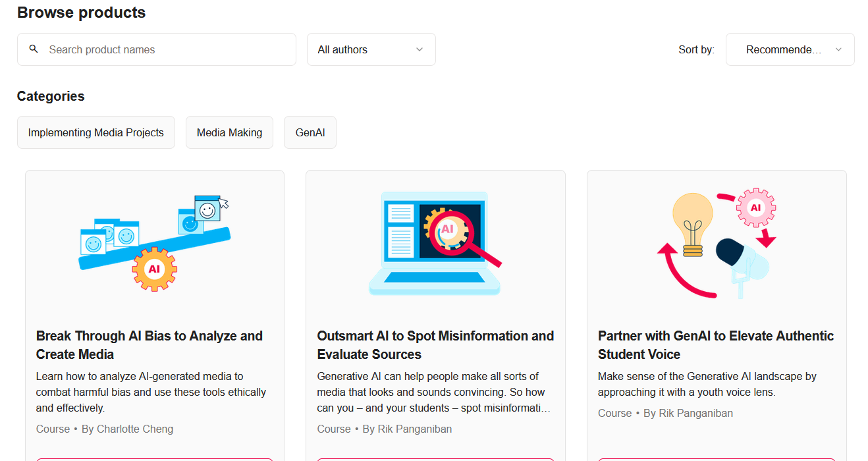Select Implementing Media Projects category
The image size is (868, 461).
point(96,132)
